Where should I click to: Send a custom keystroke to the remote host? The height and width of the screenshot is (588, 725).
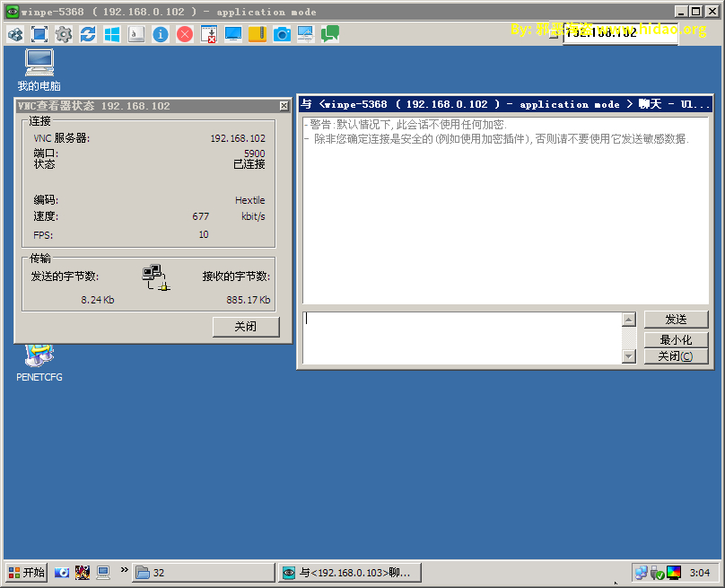pyautogui.click(x=136, y=33)
